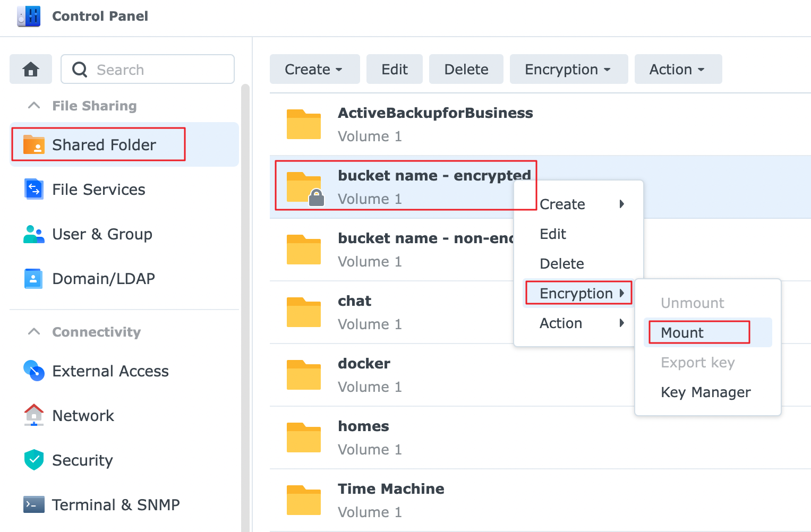Go to User & Group settings
The image size is (811, 532).
tap(102, 234)
